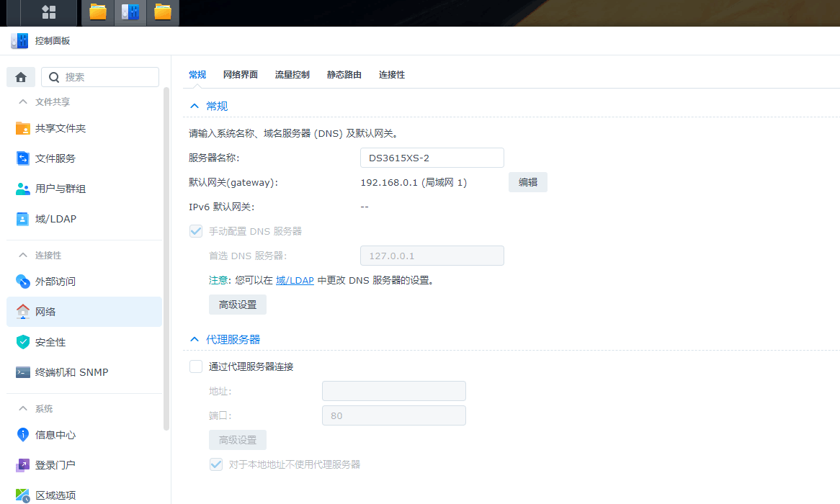Open Info Center (信息中心) item
This screenshot has height=504, width=840.
point(55,435)
